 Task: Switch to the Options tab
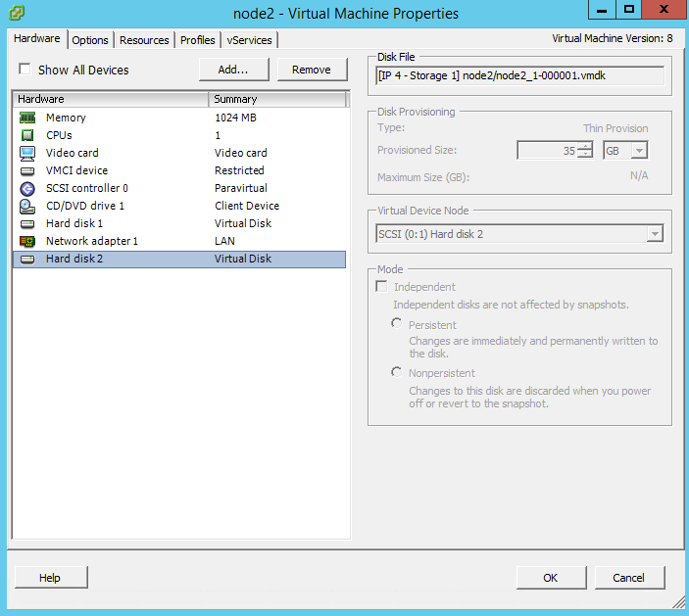[x=89, y=40]
